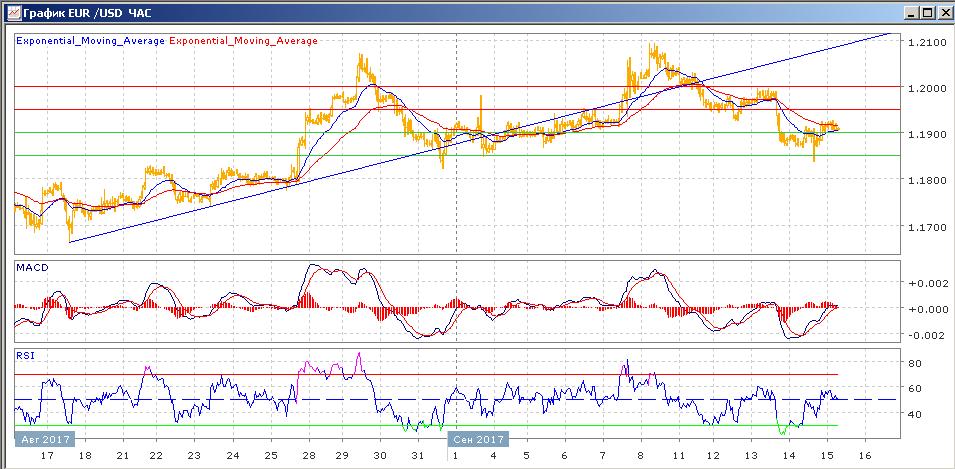Click the 1.1800 price axis label
955x469 pixels.
pos(925,180)
